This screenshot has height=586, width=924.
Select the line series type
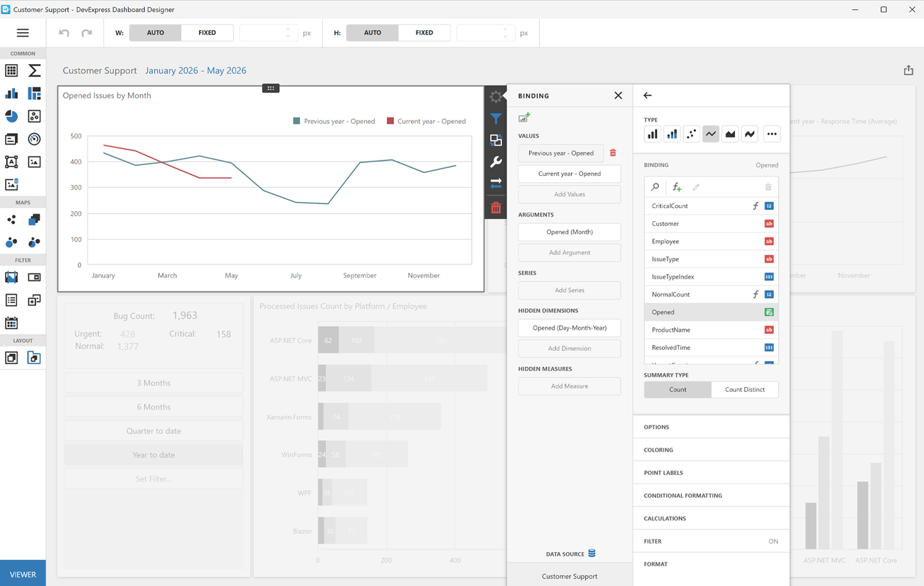click(x=711, y=134)
